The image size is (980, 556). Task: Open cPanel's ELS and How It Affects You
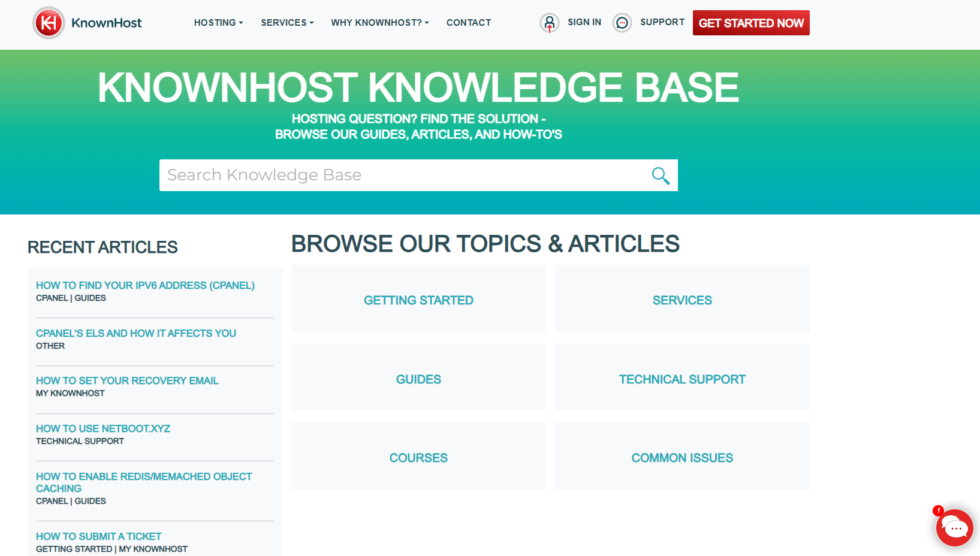coord(136,333)
